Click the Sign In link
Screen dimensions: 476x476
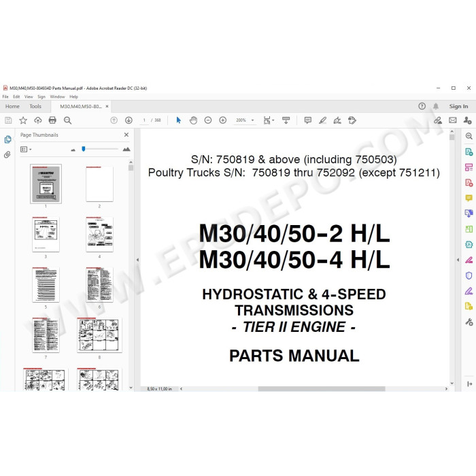click(459, 106)
